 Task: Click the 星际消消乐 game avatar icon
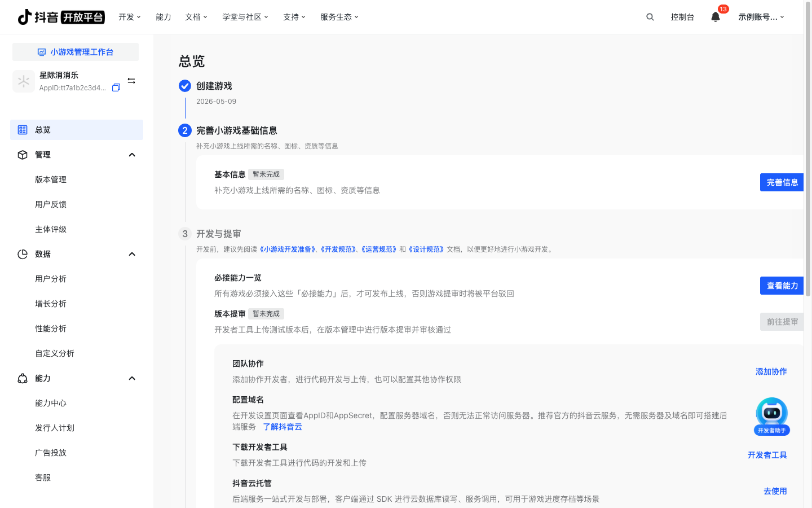point(24,81)
